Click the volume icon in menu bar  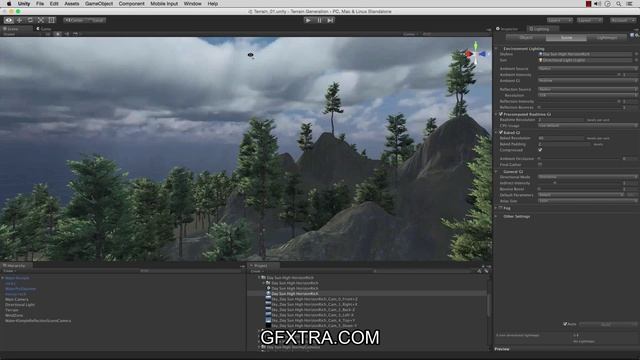click(x=598, y=4)
